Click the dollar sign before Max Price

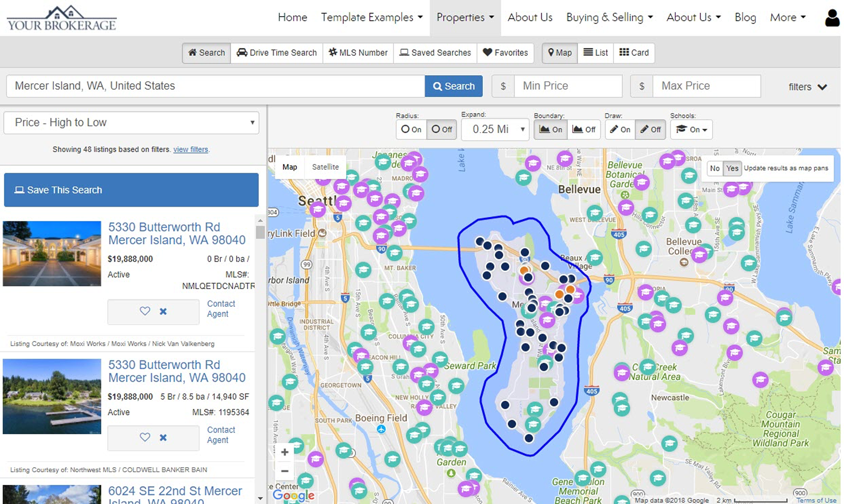coord(641,86)
